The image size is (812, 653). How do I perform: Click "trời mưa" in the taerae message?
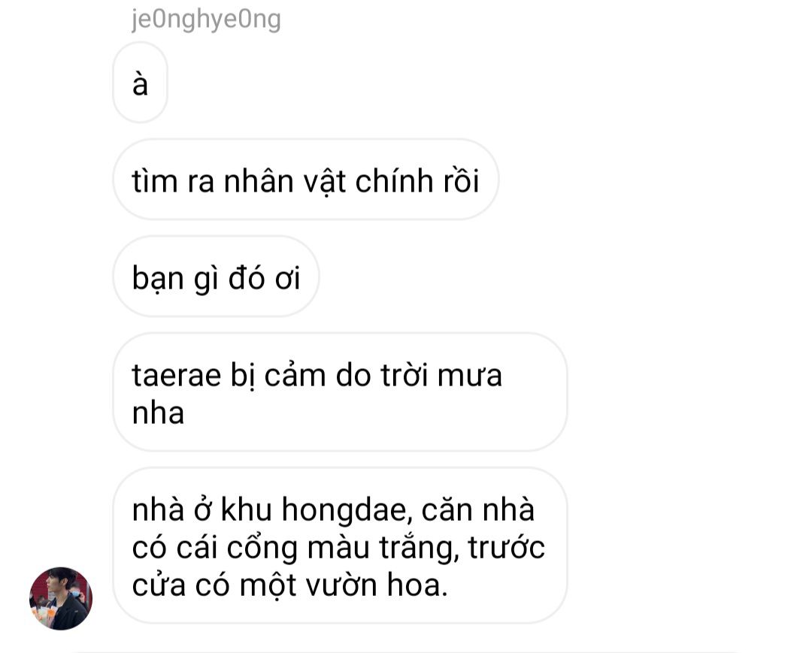pos(442,375)
